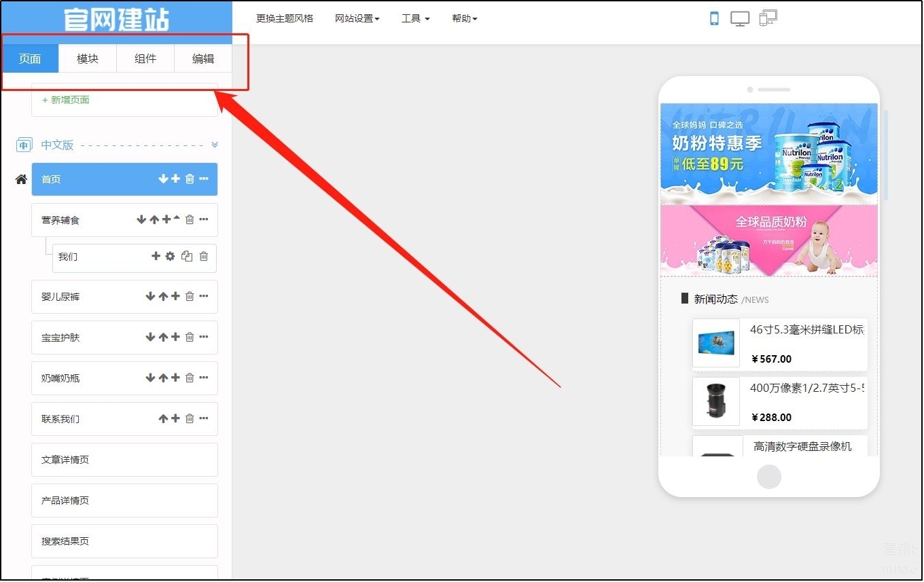924x582 pixels.
Task: Open settings gear for 我们 subpage
Action: pos(170,257)
